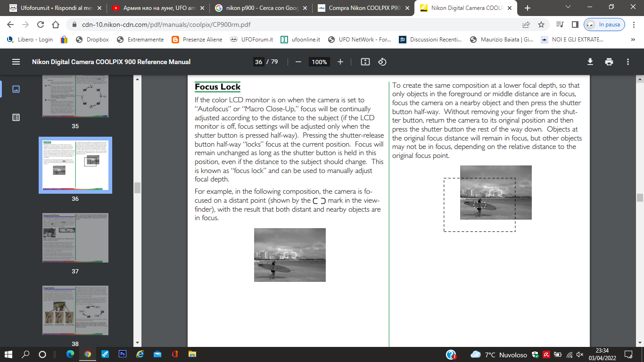Viewport: 644px width, 362px height.
Task: Click the document's vertical scrollbar thumb
Action: coord(640,197)
